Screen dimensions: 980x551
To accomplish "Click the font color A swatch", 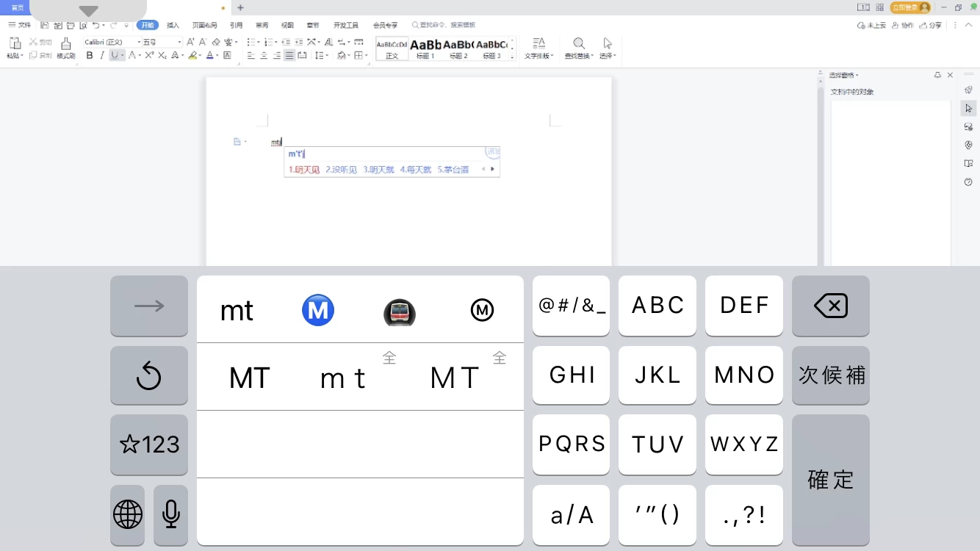I will coord(209,55).
